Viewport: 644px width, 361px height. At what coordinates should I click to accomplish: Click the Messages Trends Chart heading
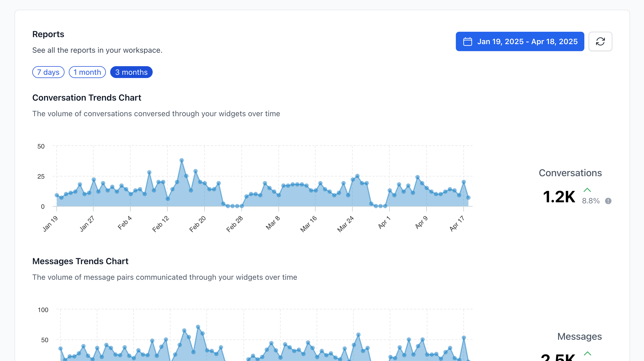[x=80, y=261]
